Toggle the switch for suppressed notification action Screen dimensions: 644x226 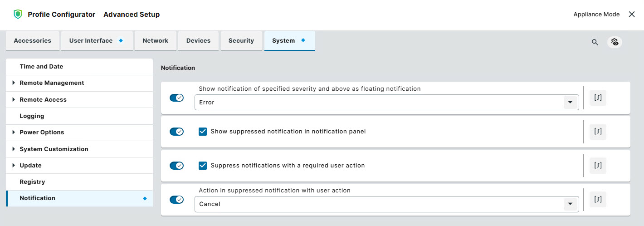(176, 199)
